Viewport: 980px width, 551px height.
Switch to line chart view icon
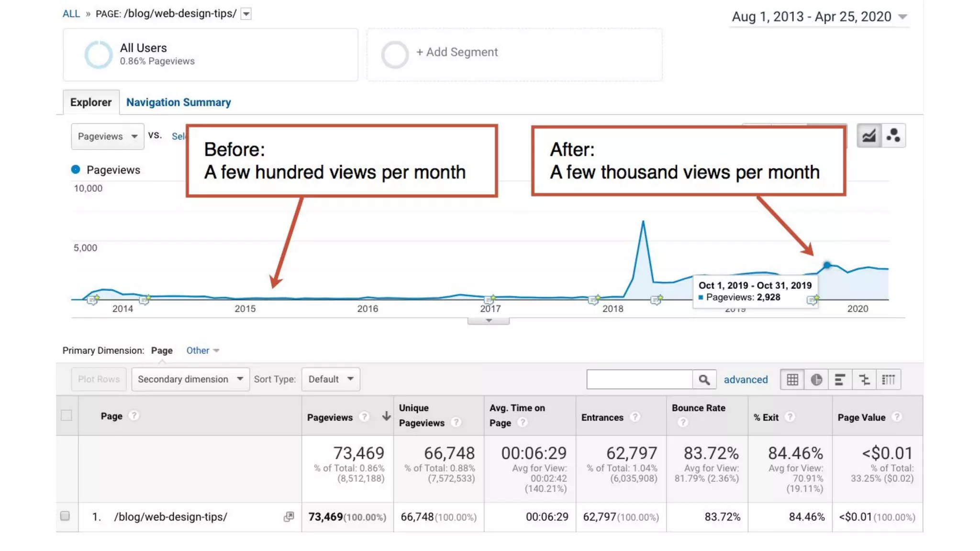(869, 136)
